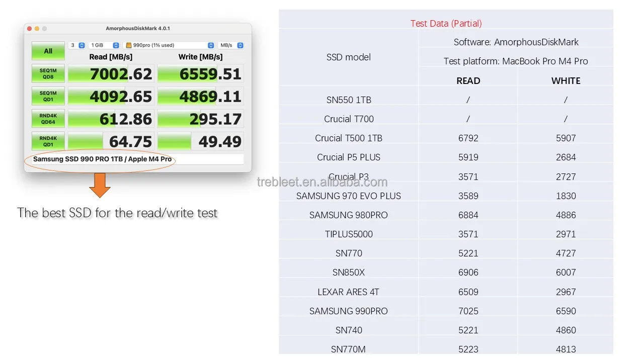
Task: Select the 4727 write value
Action: pos(566,253)
